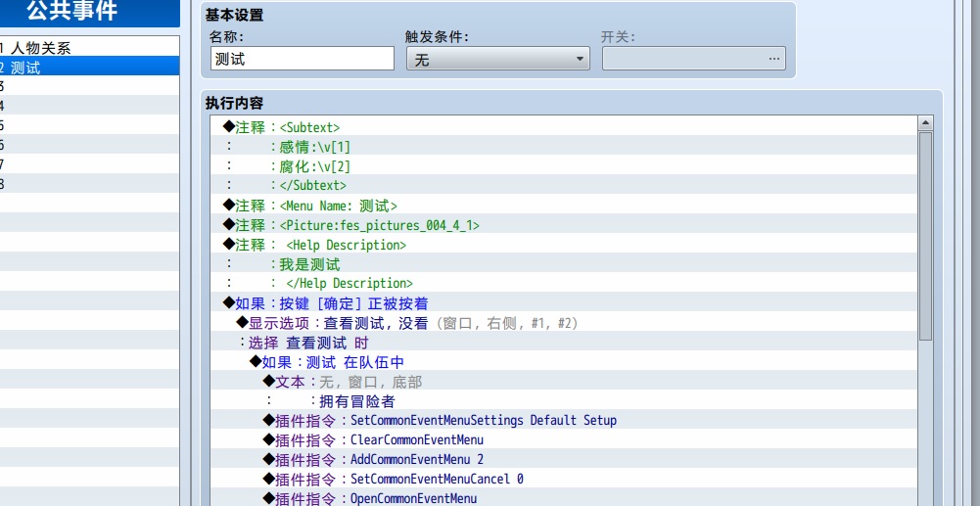Screen dimensions: 980x506
Task: Select the 显示选项 查看测试, 没看 command
Action: tap(564, 323)
